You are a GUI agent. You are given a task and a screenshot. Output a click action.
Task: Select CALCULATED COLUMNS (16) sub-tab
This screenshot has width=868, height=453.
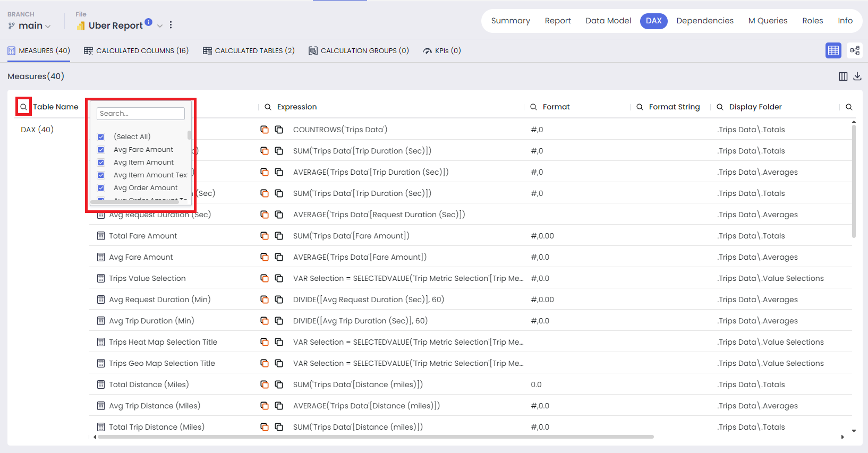(x=137, y=50)
